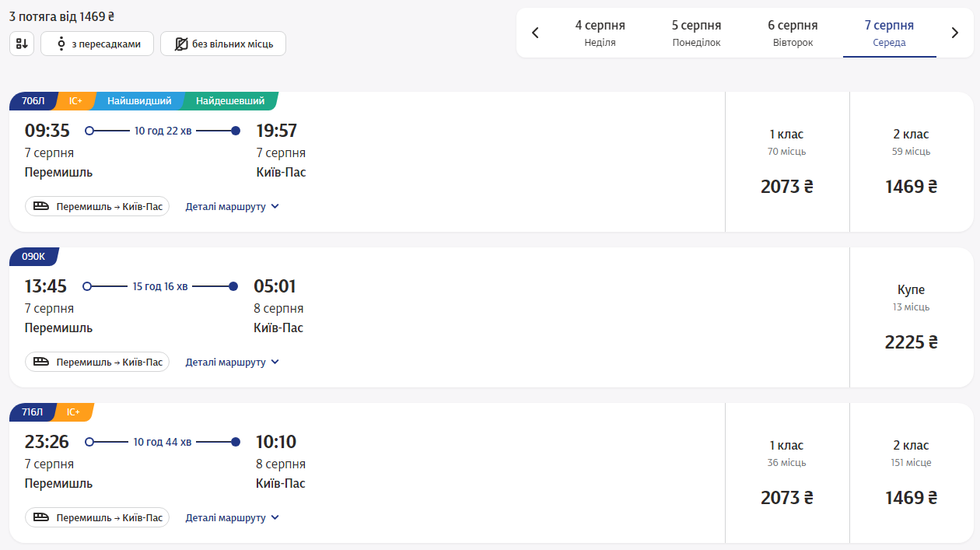Click the IC+ badge on train 706Л
This screenshot has height=550, width=980.
[75, 101]
